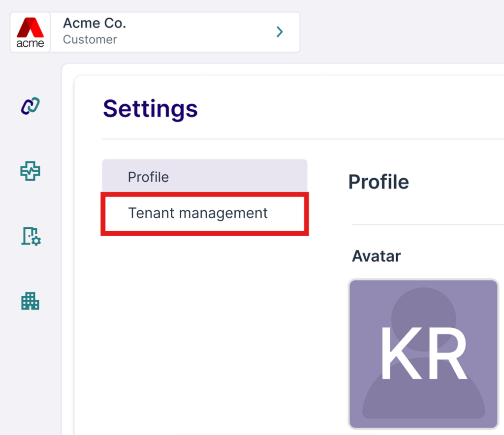Viewport: 504px width, 435px height.
Task: Open the health monitoring cross icon
Action: (x=30, y=171)
